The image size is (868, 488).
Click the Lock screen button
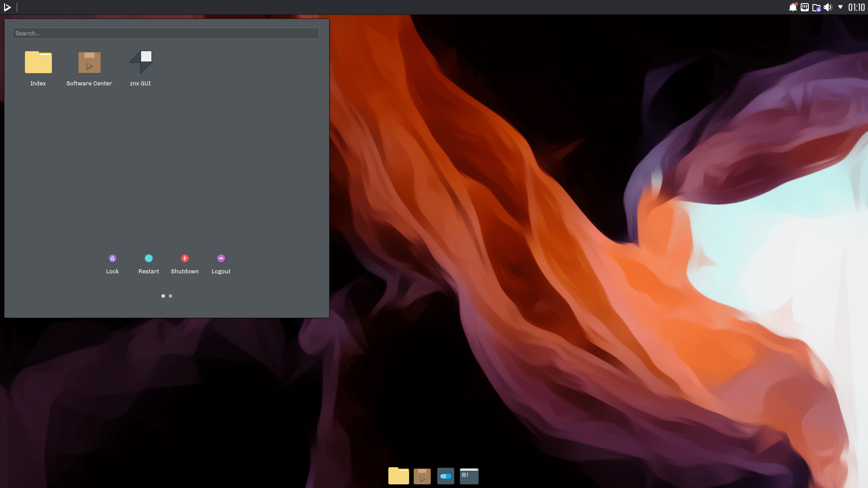tap(112, 258)
